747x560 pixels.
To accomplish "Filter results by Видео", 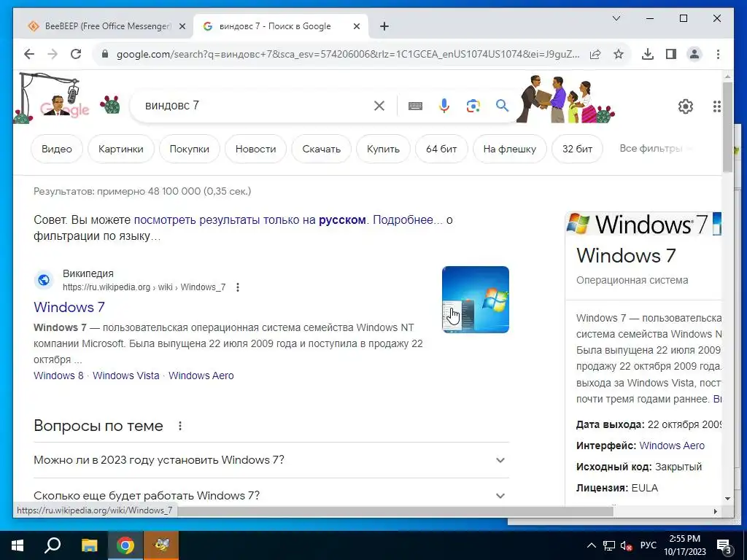I will tap(57, 149).
